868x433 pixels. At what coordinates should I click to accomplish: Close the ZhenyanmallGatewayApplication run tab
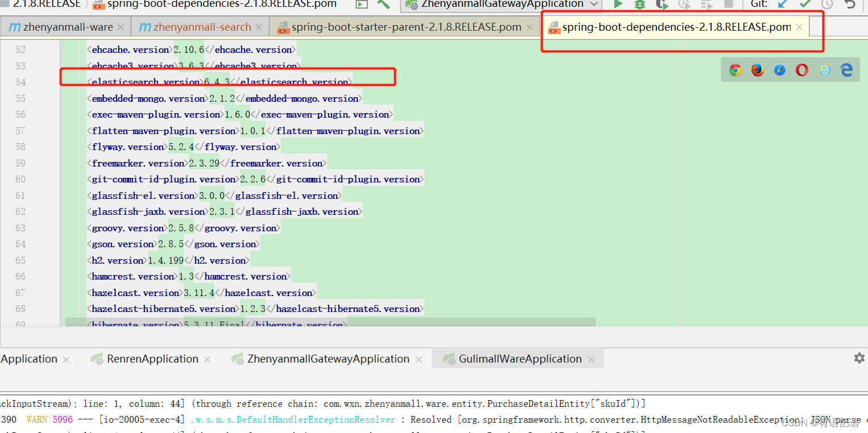pos(419,360)
